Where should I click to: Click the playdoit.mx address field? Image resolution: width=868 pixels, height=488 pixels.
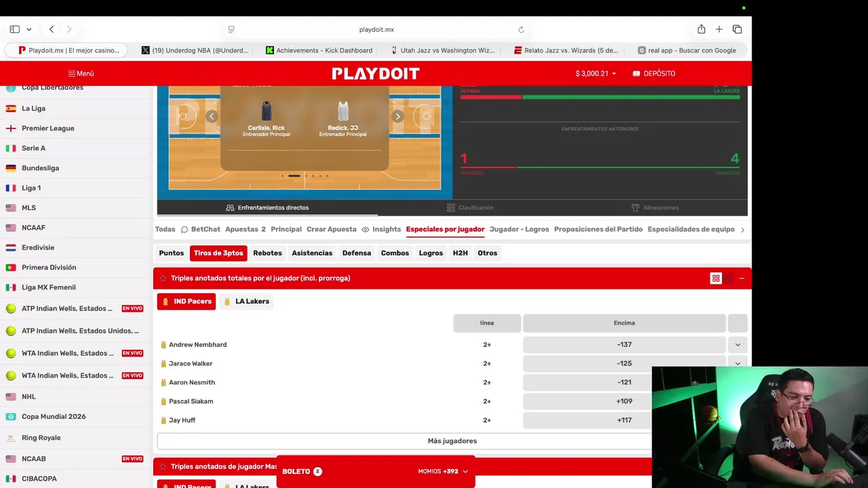[x=376, y=30]
